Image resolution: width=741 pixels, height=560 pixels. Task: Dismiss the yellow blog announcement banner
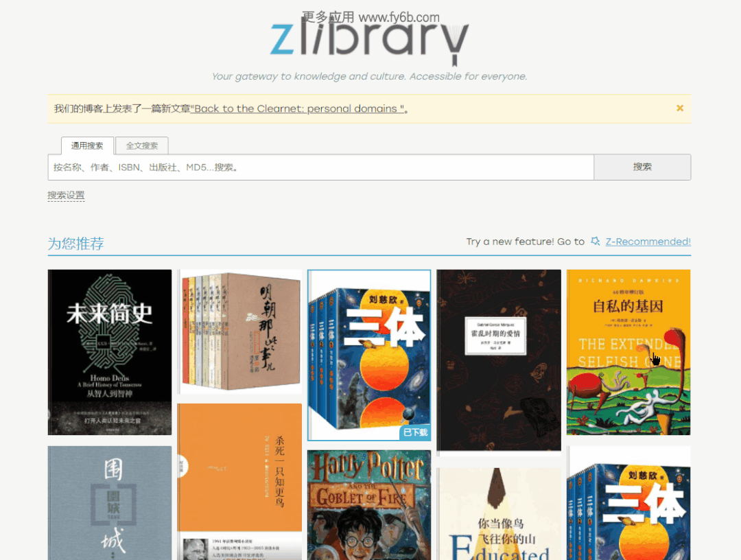coord(679,108)
